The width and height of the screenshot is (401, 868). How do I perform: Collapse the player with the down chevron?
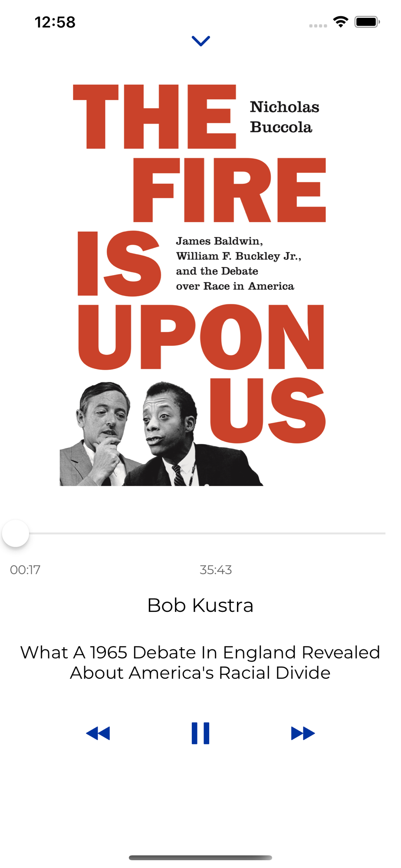coord(200,41)
